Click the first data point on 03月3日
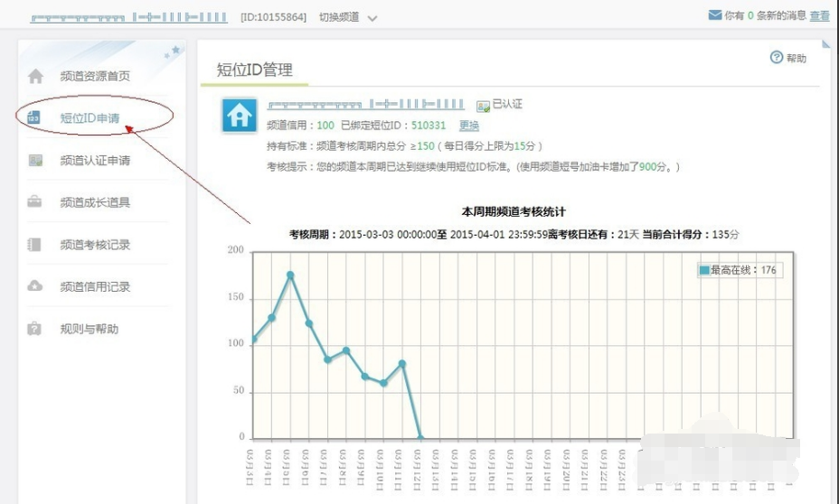The height and width of the screenshot is (504, 839). pyautogui.click(x=253, y=340)
